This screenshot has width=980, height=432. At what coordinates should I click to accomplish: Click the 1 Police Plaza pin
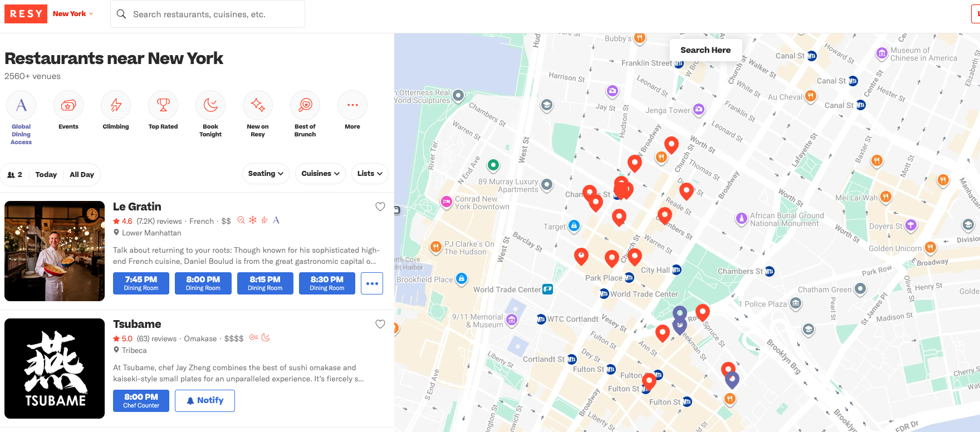796,303
